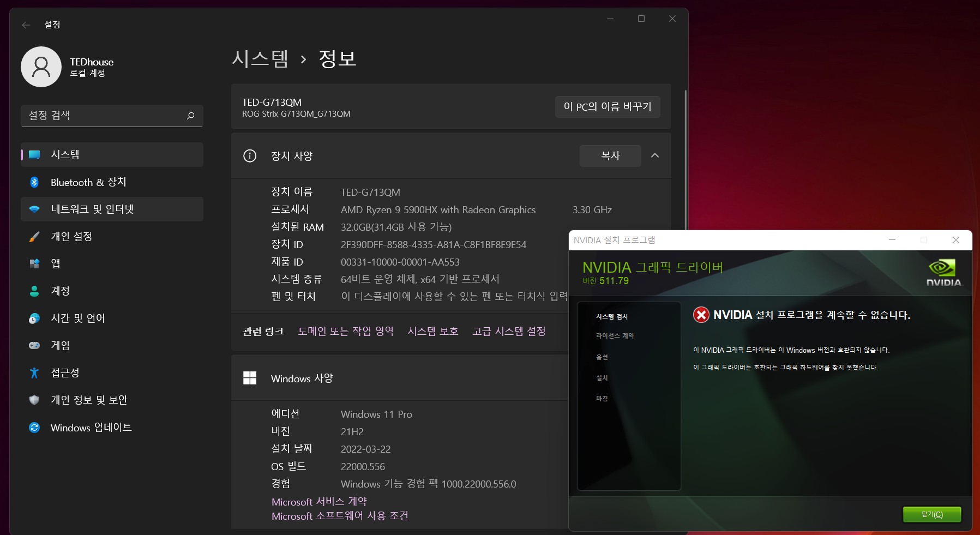Open 시스템 보호 link
The image size is (980, 535).
coord(433,331)
